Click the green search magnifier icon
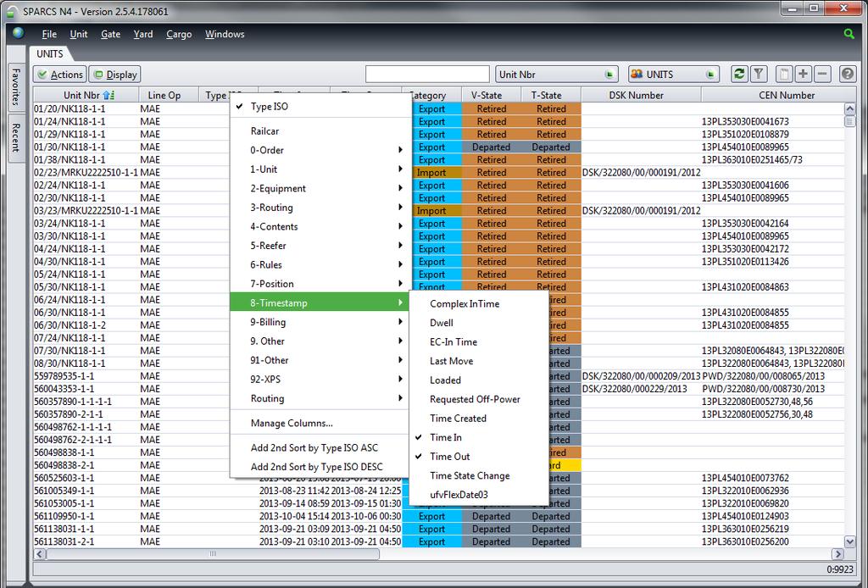This screenshot has height=588, width=868. pyautogui.click(x=849, y=34)
